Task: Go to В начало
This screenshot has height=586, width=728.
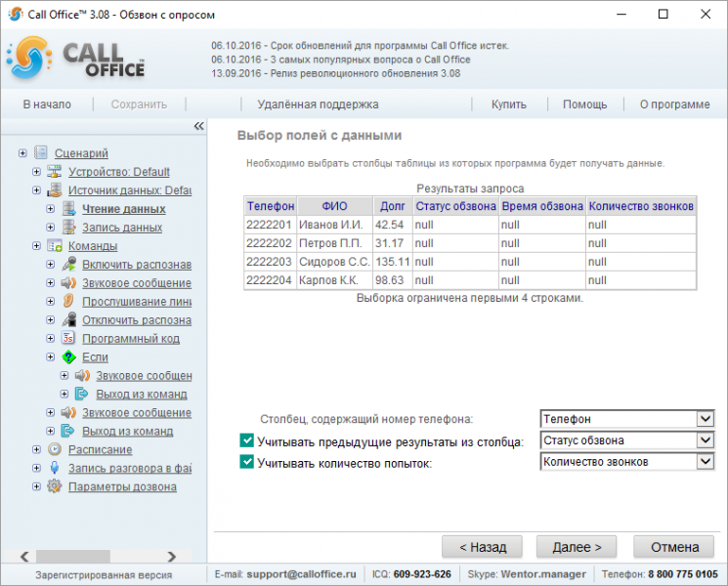Action: tap(47, 105)
